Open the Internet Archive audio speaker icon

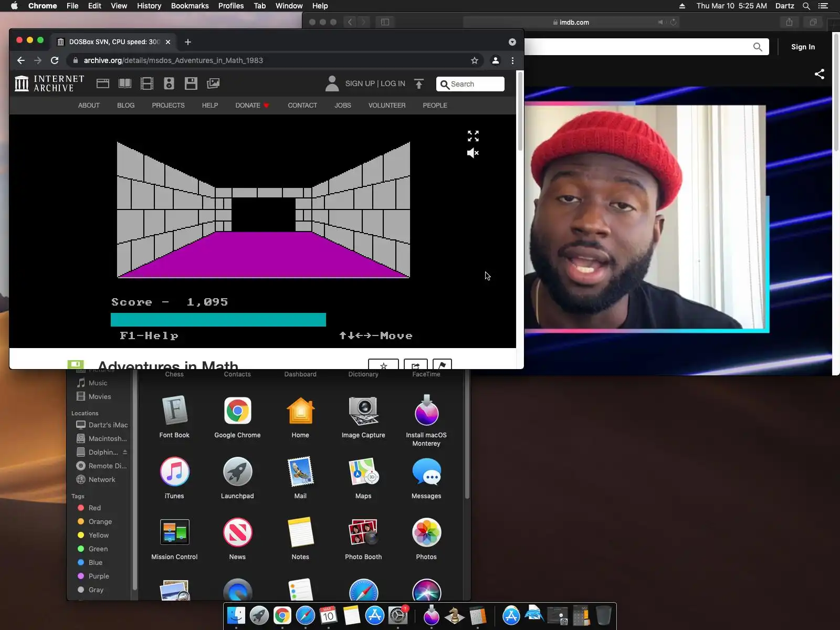[169, 83]
